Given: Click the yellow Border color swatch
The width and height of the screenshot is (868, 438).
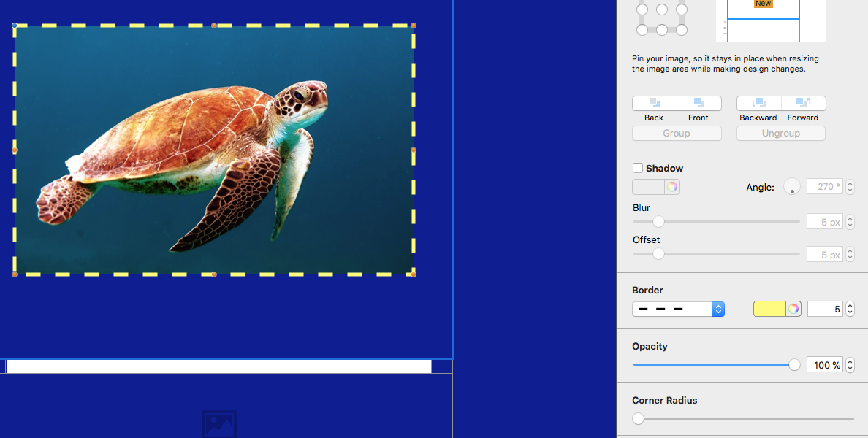Looking at the screenshot, I should click(x=769, y=309).
